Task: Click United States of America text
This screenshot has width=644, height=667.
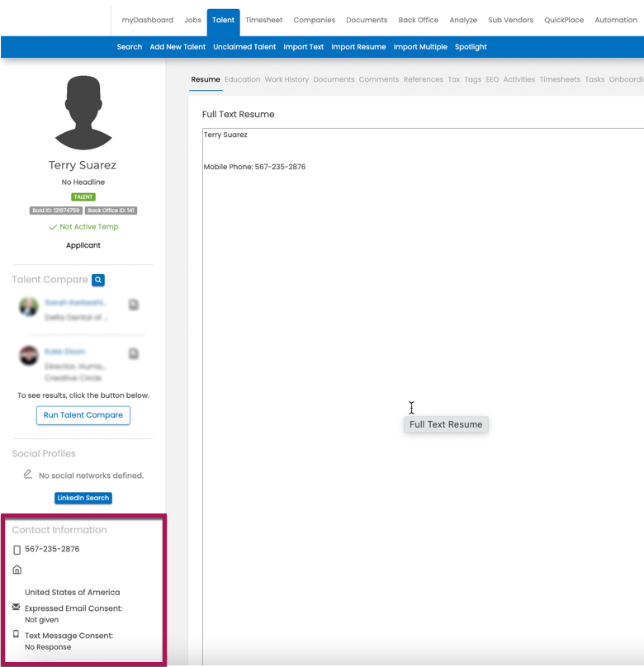Action: tap(73, 592)
